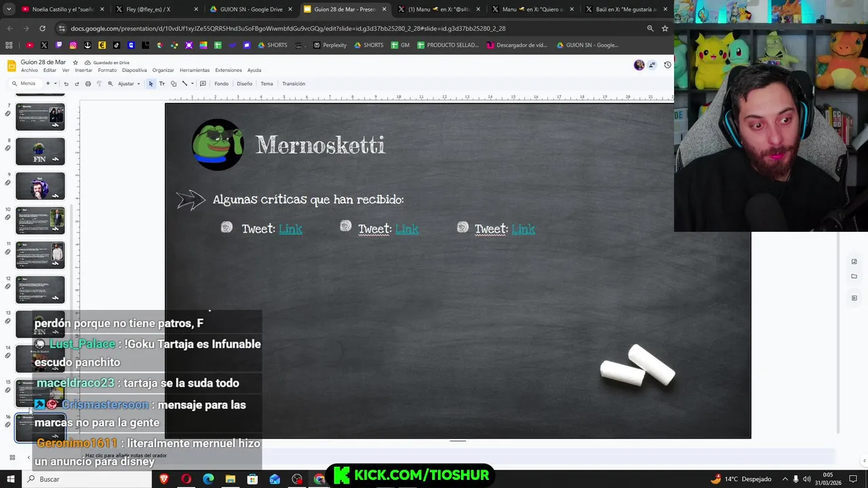Select the Text box tool
868x488 pixels.
(161, 84)
